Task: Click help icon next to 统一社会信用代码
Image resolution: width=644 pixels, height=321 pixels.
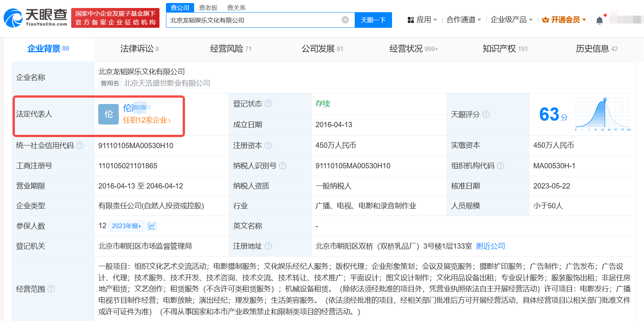Action: pyautogui.click(x=80, y=145)
